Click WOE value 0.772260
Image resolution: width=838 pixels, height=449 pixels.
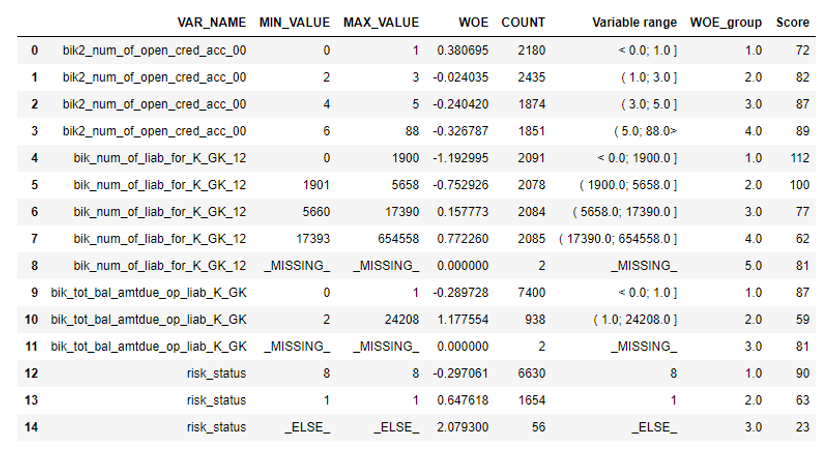click(x=462, y=238)
